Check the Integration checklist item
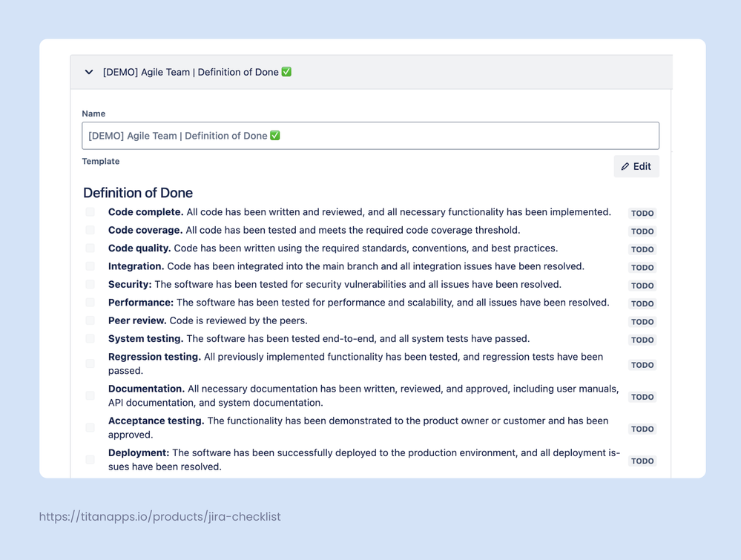Image resolution: width=741 pixels, height=560 pixels. pos(90,266)
